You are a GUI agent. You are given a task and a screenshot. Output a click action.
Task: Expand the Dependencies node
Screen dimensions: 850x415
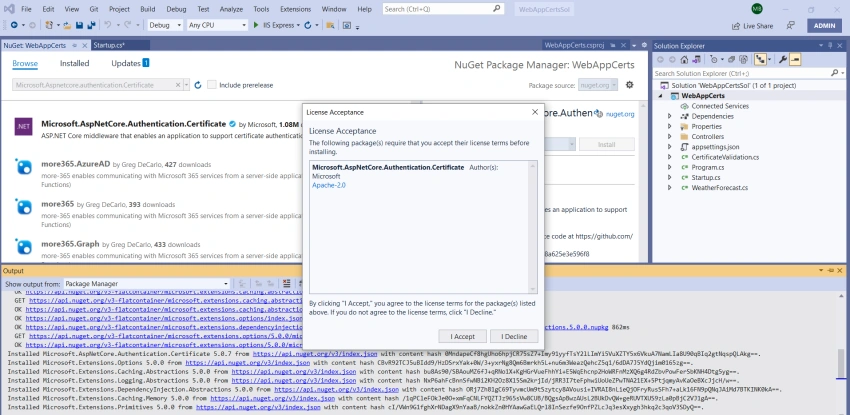(x=669, y=116)
